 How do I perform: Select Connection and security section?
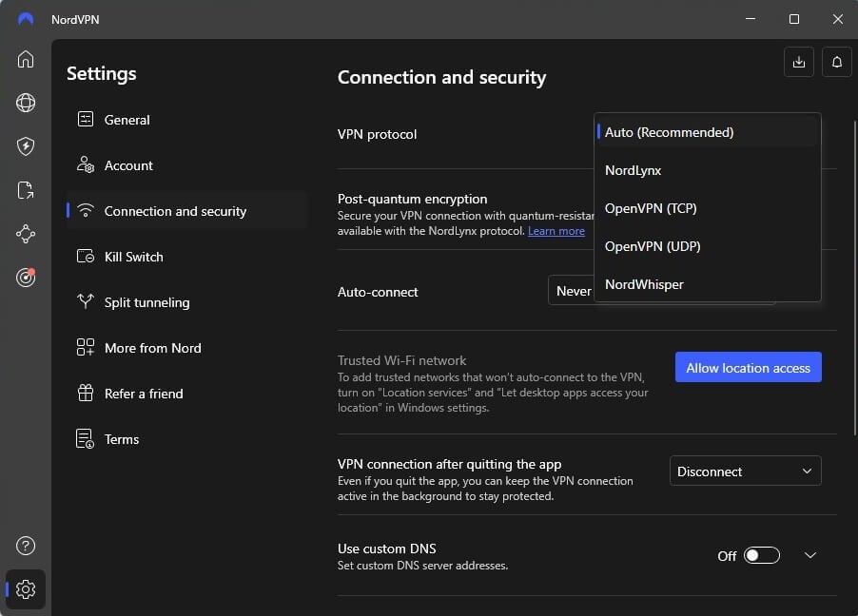tap(186, 211)
